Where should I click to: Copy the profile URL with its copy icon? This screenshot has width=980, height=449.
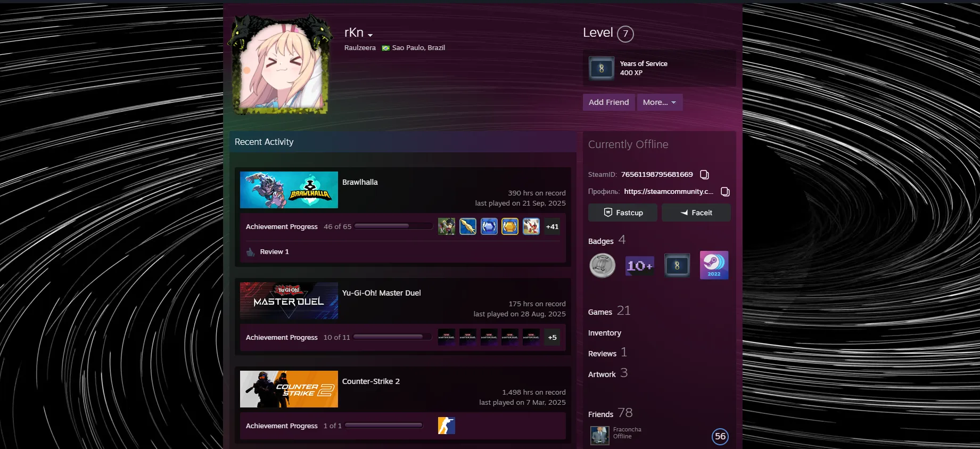(x=725, y=192)
